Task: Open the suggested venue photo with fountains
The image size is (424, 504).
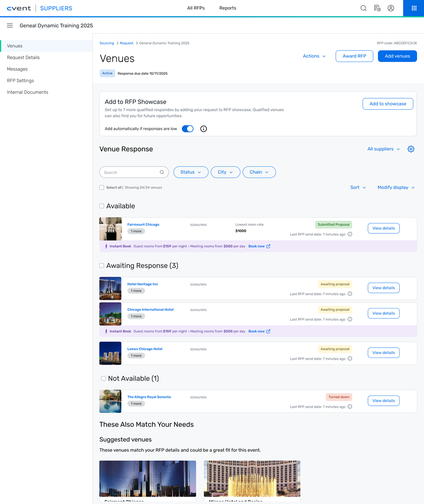Action: 252,479
